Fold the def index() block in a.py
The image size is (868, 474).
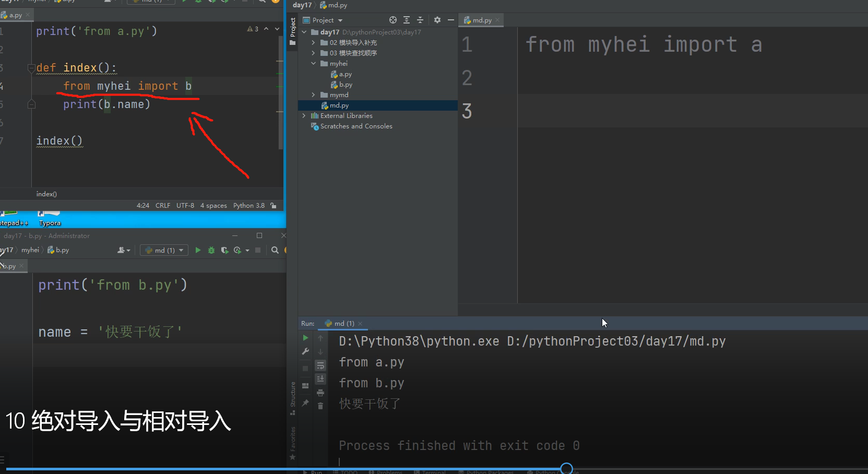point(31,68)
